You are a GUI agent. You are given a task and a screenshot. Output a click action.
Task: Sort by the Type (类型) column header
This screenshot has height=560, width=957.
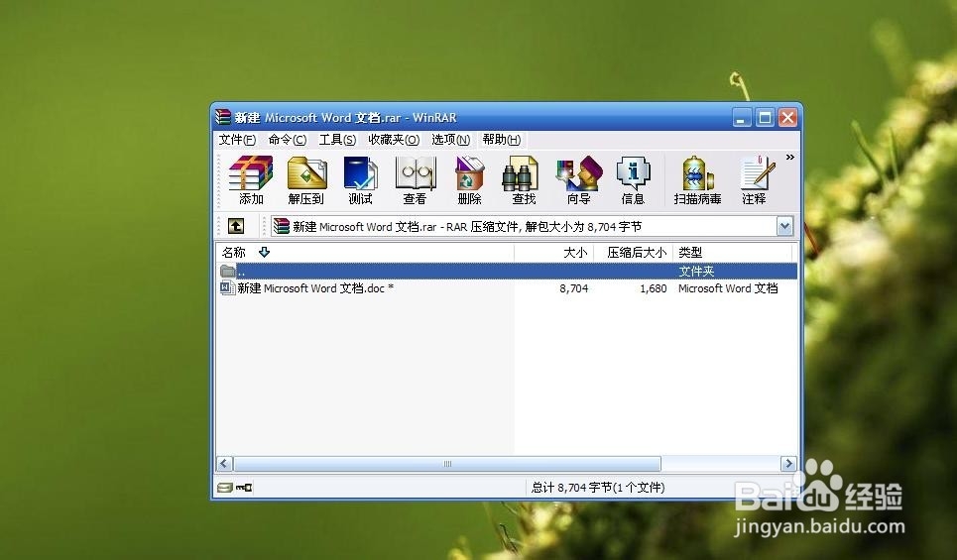click(733, 253)
